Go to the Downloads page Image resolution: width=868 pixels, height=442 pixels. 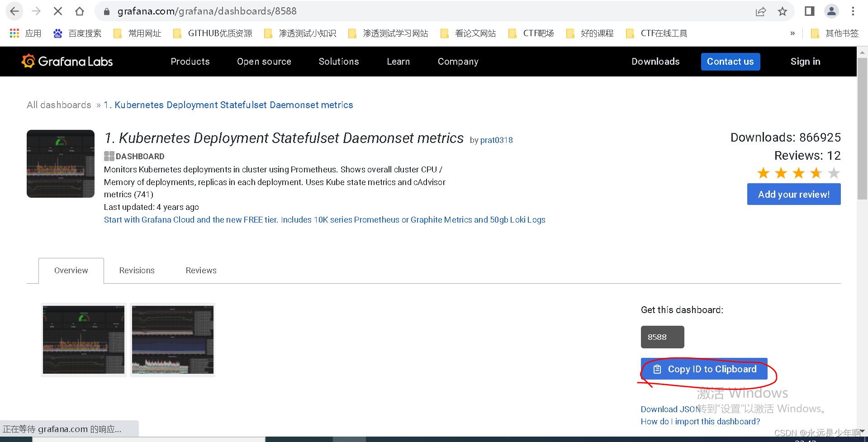click(655, 62)
